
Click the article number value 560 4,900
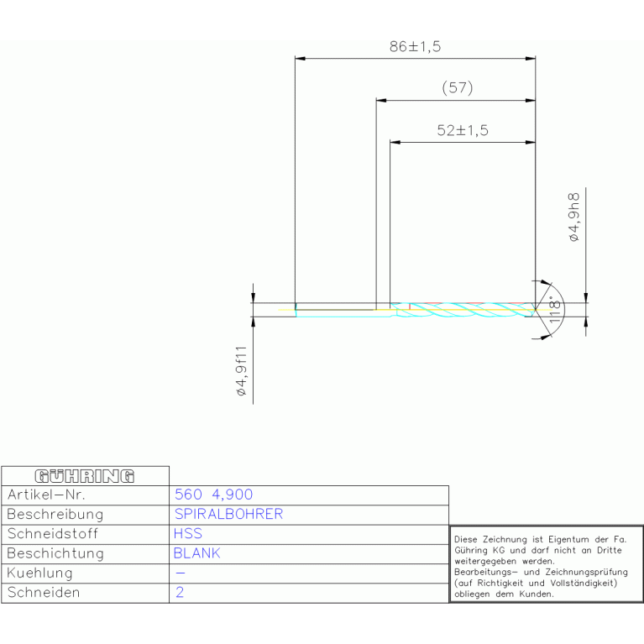point(213,495)
